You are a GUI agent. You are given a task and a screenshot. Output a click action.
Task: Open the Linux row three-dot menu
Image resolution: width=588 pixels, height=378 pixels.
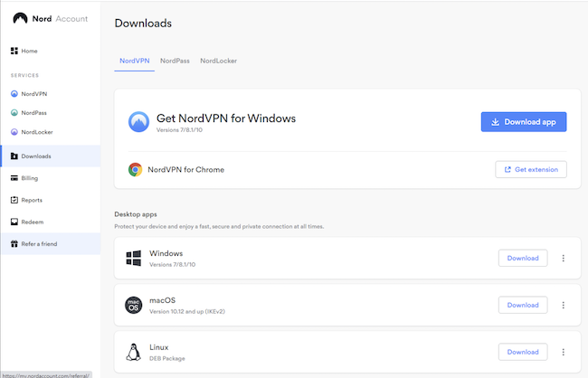564,352
